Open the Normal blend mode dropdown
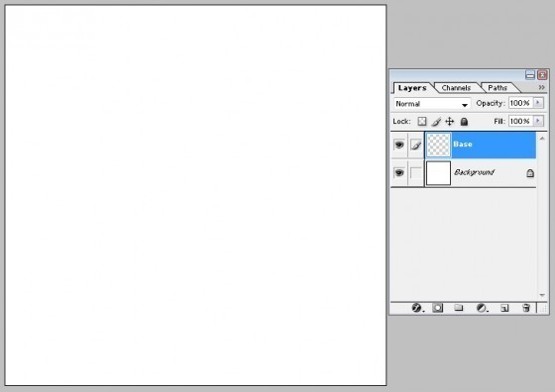The width and height of the screenshot is (555, 392). pyautogui.click(x=432, y=104)
